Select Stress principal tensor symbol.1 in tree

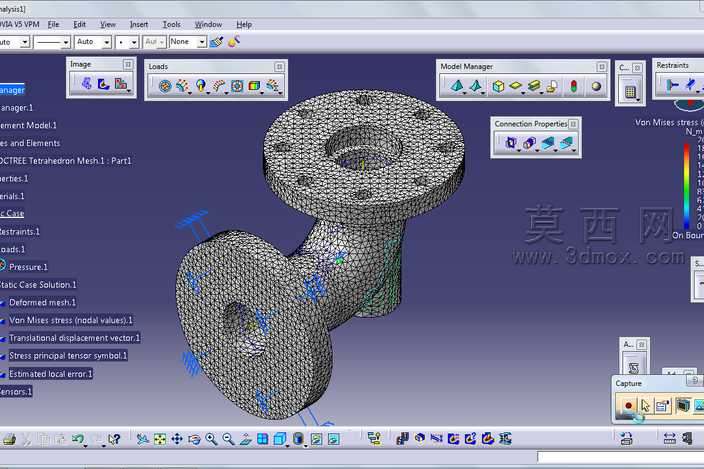(68, 356)
